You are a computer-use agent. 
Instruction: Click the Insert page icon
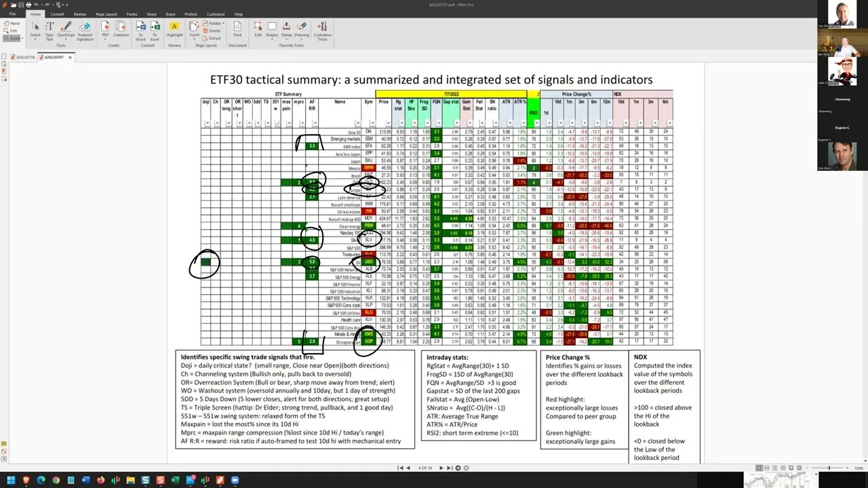[x=195, y=29]
